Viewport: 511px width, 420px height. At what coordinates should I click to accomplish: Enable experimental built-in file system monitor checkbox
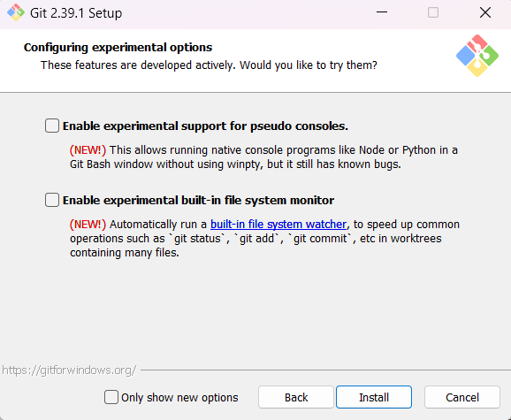coord(52,200)
